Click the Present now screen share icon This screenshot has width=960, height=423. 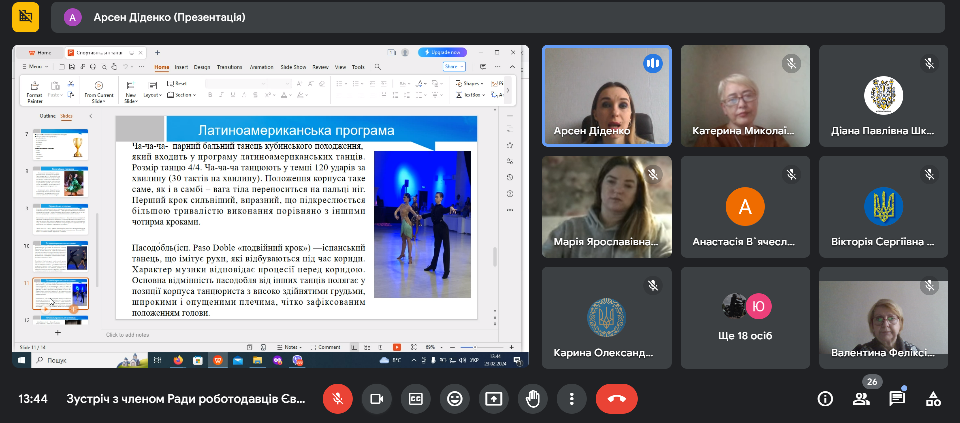coord(493,398)
